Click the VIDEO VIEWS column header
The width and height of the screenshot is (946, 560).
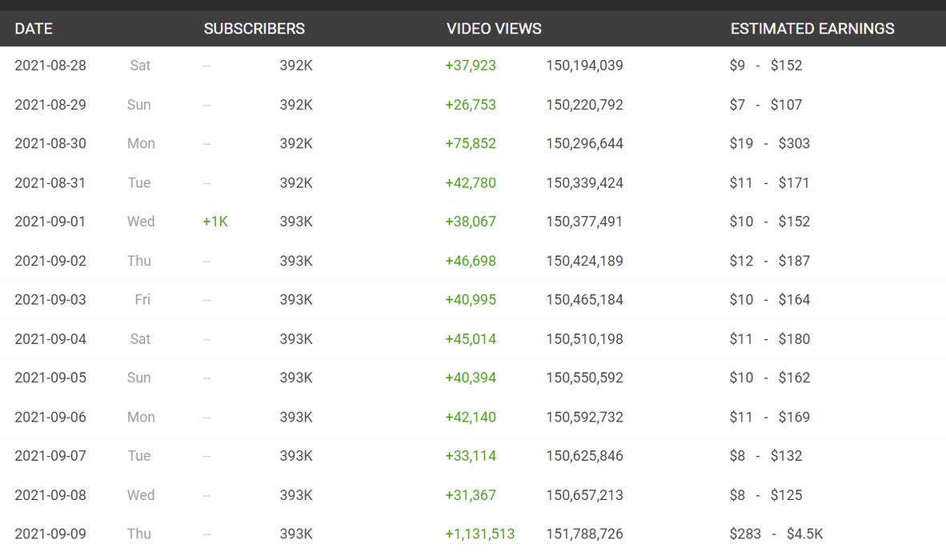click(x=494, y=29)
